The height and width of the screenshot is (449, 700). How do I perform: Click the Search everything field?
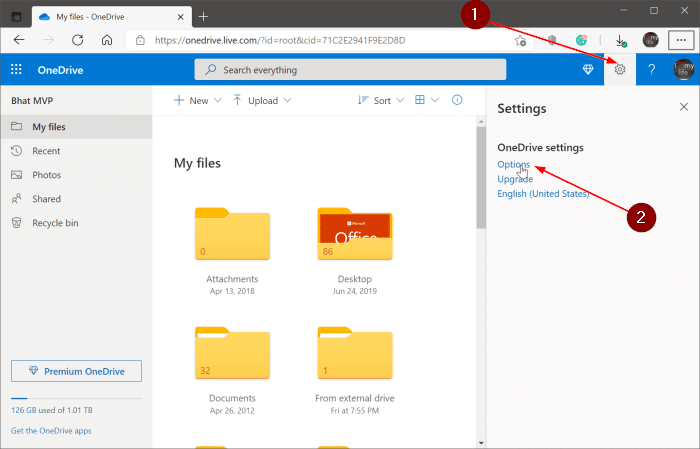tap(350, 70)
